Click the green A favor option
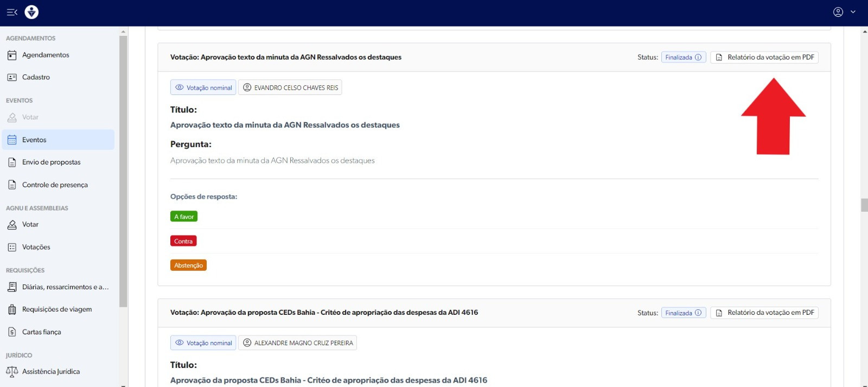This screenshot has width=868, height=387. tap(184, 217)
